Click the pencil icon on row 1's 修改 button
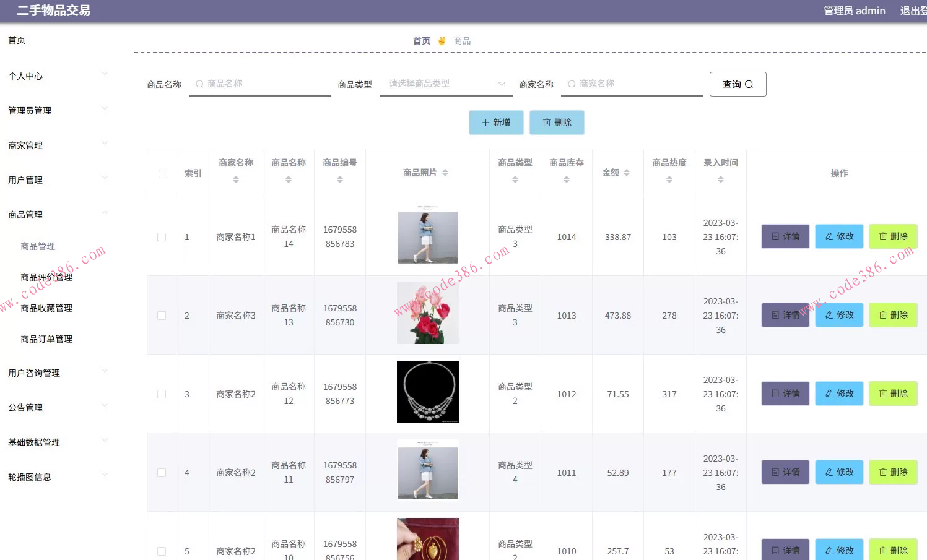Viewport: 927px width, 560px height. pyautogui.click(x=829, y=236)
